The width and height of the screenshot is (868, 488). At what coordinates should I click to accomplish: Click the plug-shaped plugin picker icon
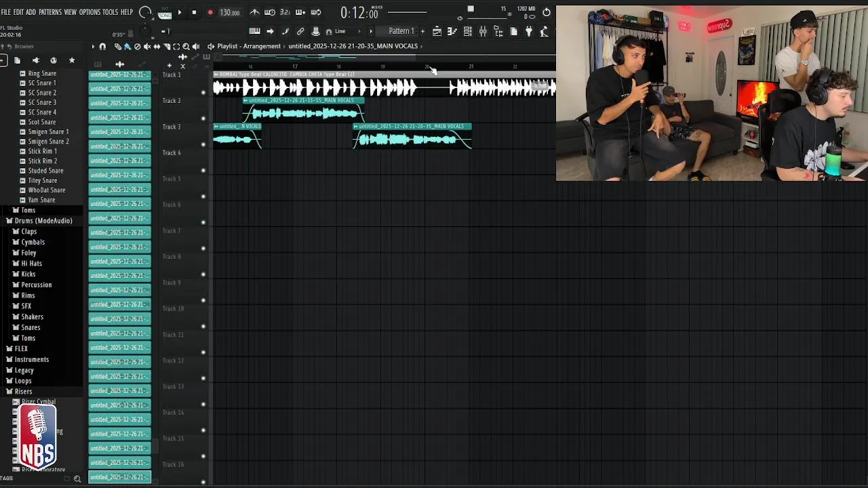529,31
